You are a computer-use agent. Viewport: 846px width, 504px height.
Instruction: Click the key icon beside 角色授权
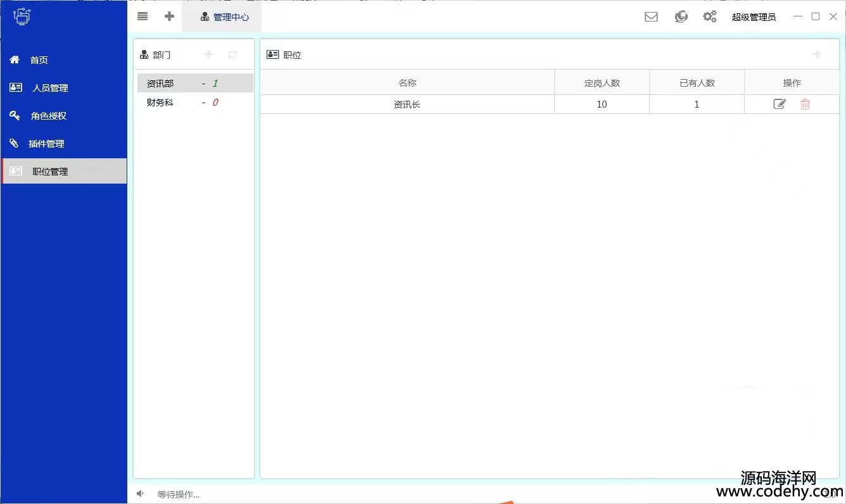coord(15,115)
